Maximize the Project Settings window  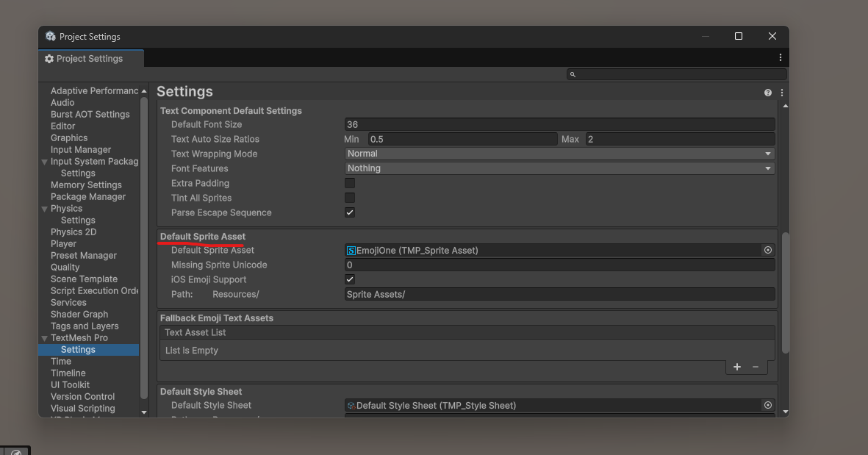(x=739, y=36)
